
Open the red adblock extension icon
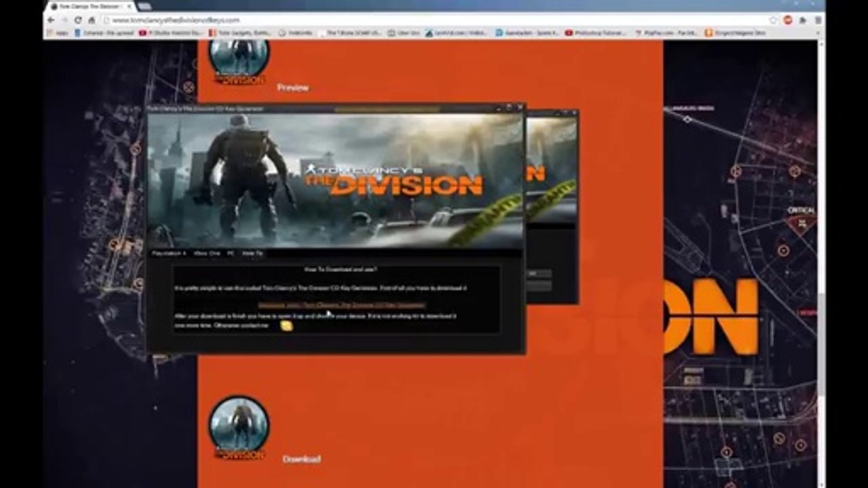click(x=787, y=20)
